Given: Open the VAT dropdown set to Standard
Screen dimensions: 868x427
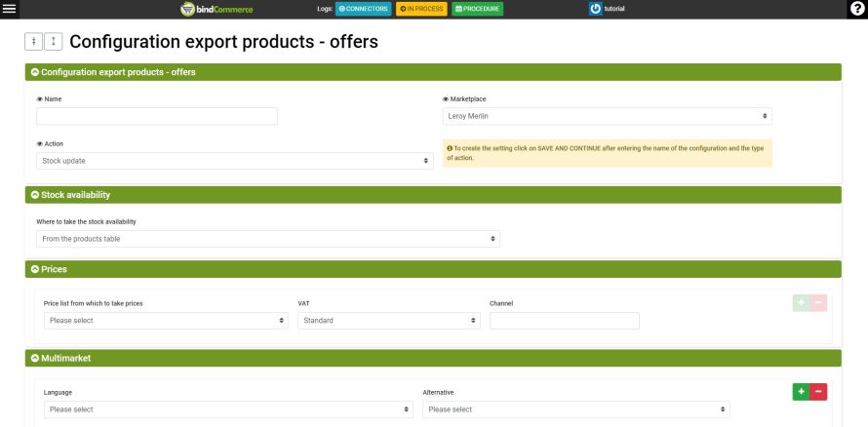Looking at the screenshot, I should (389, 321).
